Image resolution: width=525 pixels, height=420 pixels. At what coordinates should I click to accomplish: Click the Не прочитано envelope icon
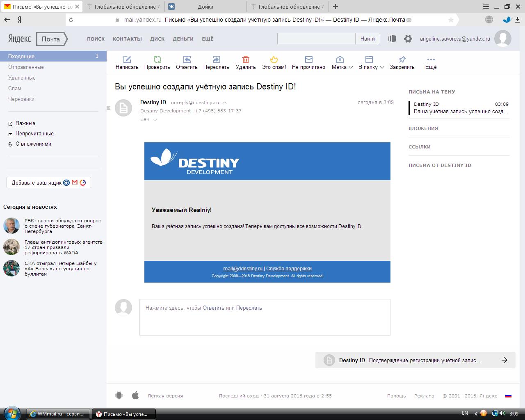coord(308,59)
